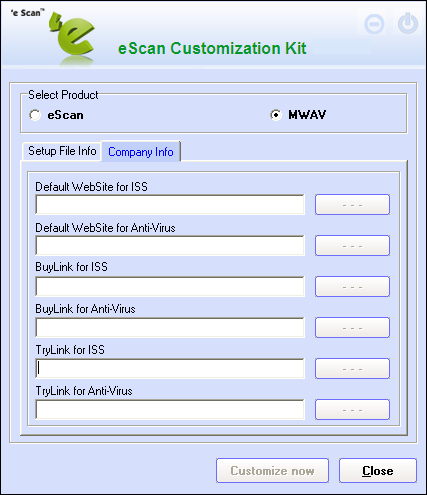Switch to the Setup File Info tab
The height and width of the screenshot is (495, 427).
[62, 151]
